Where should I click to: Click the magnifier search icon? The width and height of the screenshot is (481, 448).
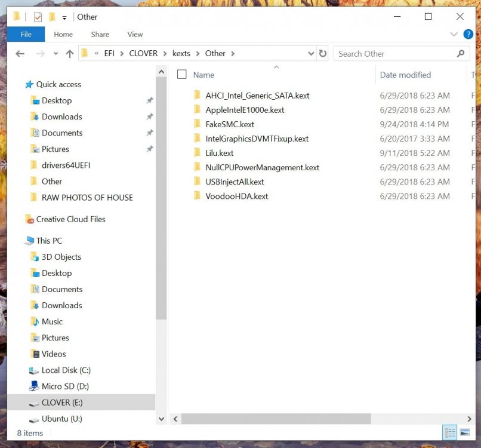coord(461,54)
